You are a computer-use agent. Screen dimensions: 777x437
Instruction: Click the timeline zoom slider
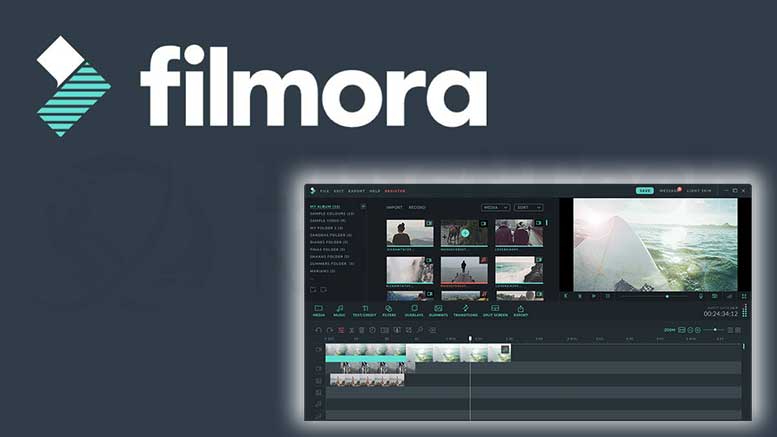pyautogui.click(x=714, y=329)
